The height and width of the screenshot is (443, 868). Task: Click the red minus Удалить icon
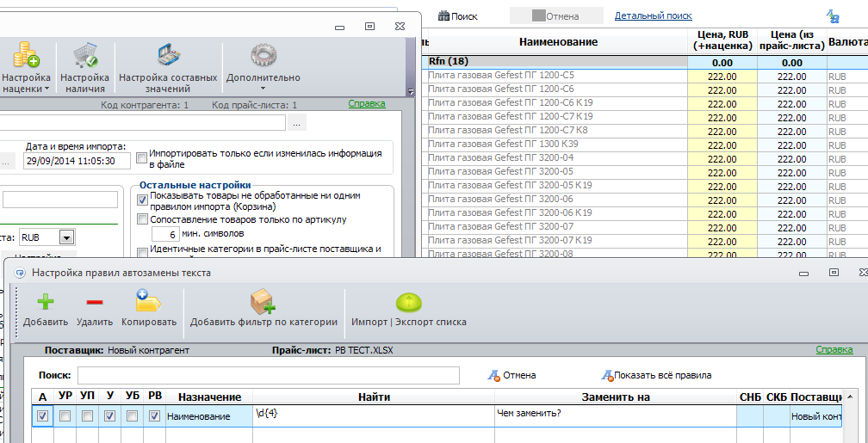(95, 302)
